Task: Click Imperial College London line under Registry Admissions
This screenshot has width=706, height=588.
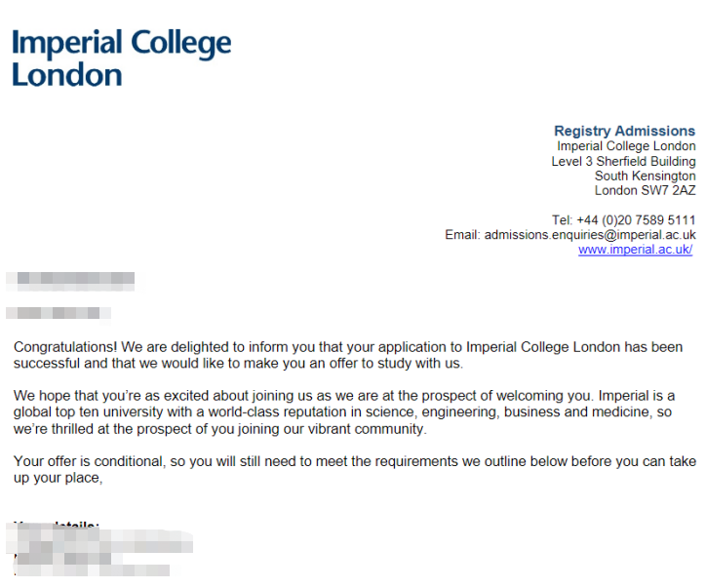Action: 626,146
